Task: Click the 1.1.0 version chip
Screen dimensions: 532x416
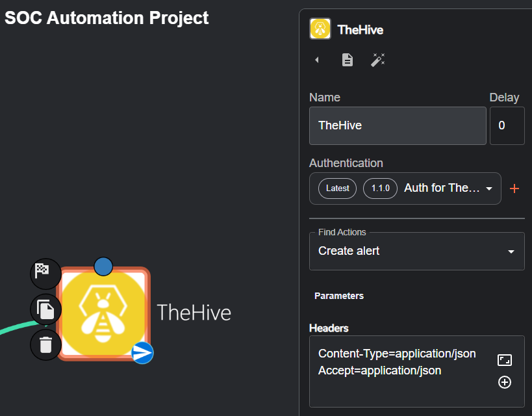Action: pos(381,188)
